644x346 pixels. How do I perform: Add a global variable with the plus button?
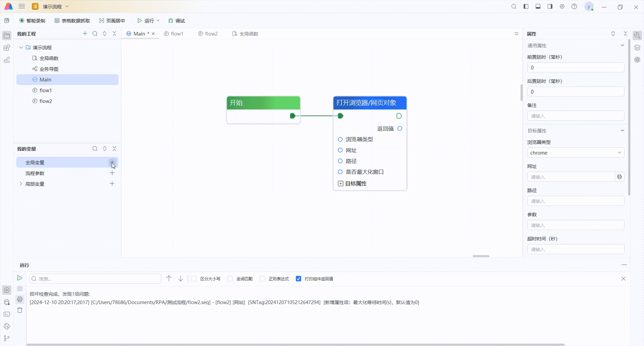coord(112,162)
